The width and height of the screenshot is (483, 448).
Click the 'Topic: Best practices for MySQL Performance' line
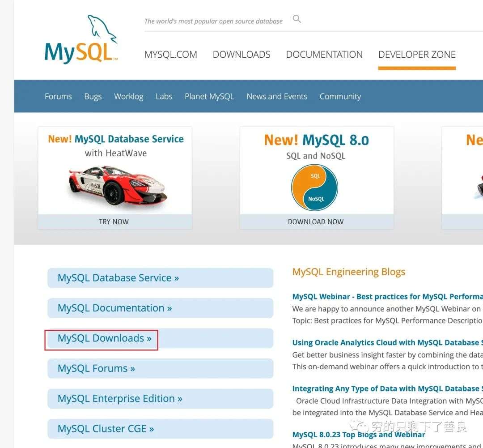(387, 320)
